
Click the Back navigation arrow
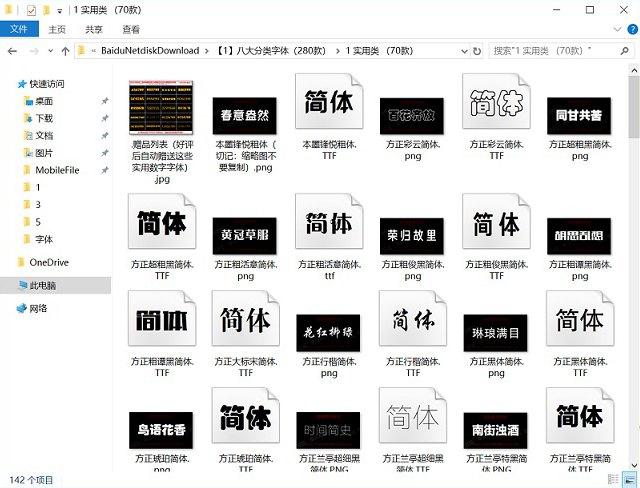tap(12, 51)
